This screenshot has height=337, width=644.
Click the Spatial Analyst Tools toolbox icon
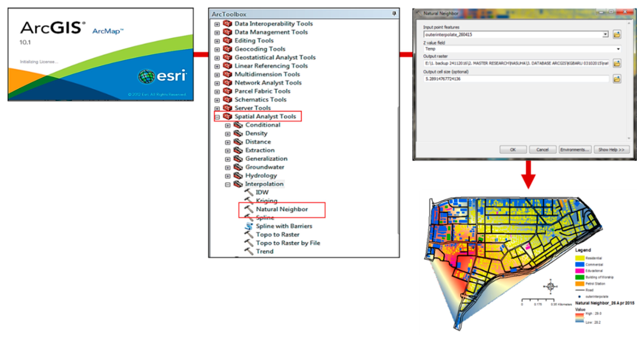(x=228, y=116)
